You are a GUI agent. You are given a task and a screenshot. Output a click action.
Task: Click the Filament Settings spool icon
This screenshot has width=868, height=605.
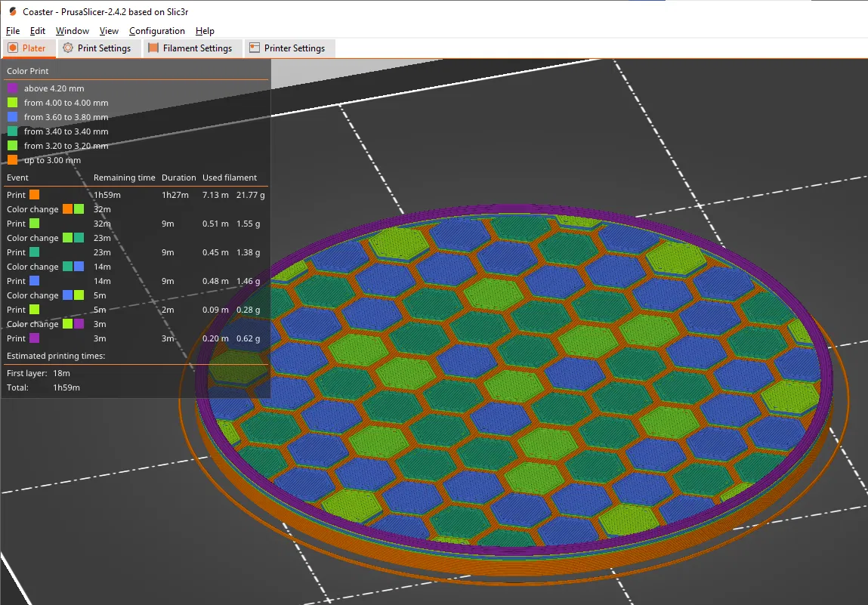[x=153, y=48]
